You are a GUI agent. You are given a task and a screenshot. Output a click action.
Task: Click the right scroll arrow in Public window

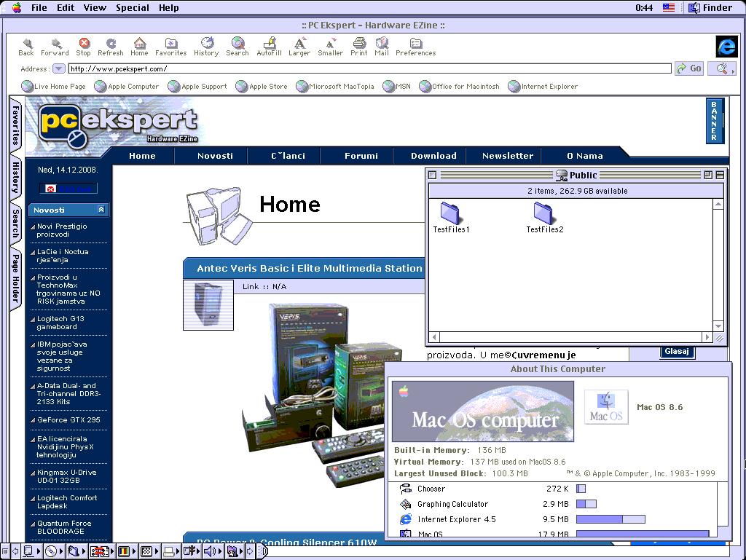[707, 337]
